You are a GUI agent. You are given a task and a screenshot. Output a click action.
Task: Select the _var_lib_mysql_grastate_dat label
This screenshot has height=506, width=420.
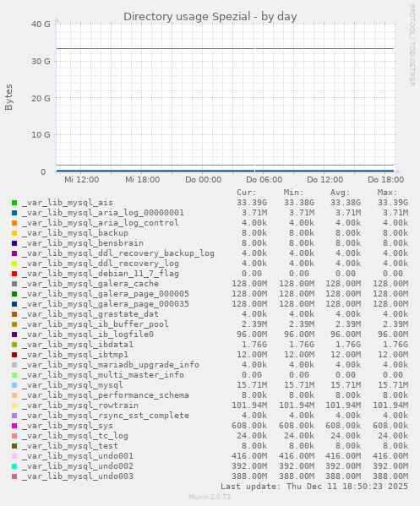pyautogui.click(x=90, y=314)
